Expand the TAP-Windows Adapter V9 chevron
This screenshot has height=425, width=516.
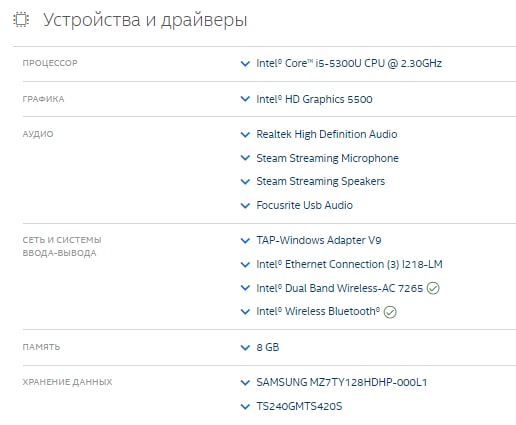click(245, 240)
